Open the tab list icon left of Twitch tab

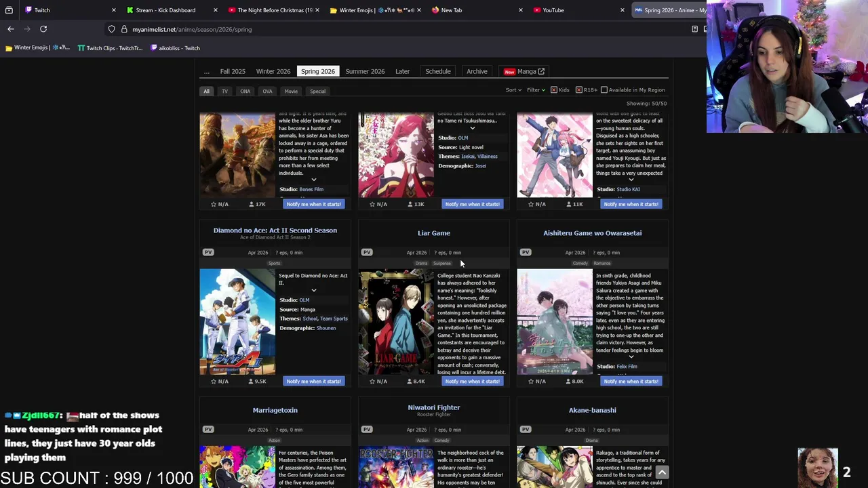point(9,10)
